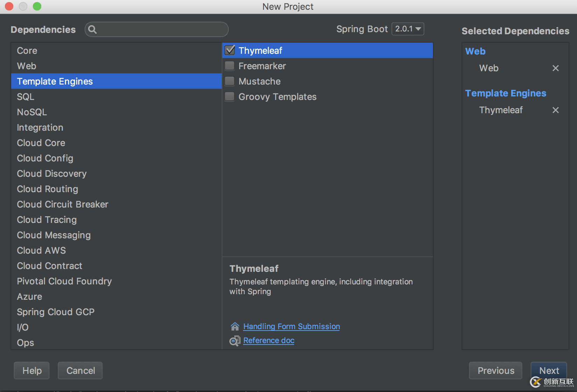Focus the dependencies search field
The height and width of the screenshot is (392, 577).
161,29
